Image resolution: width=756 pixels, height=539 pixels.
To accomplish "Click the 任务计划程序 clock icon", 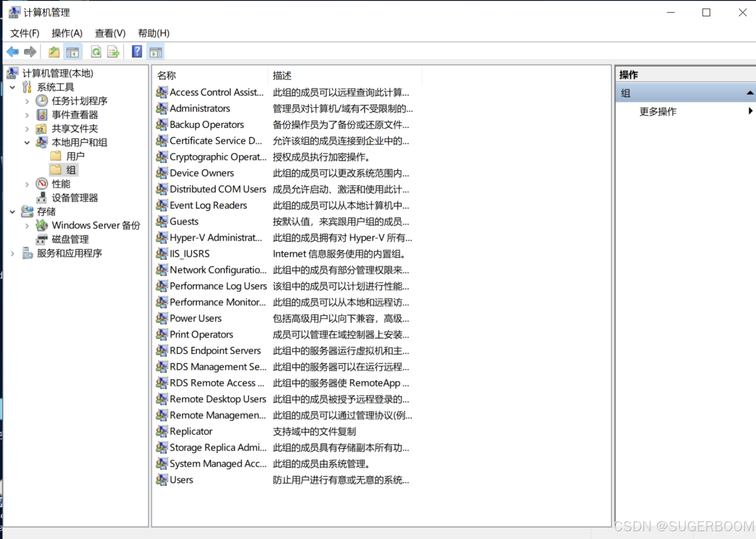I will tap(42, 101).
